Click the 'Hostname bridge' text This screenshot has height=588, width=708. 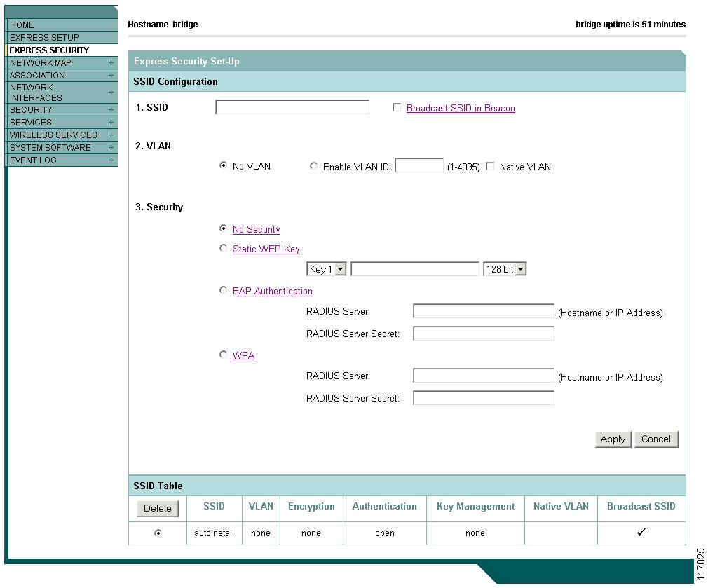pos(163,25)
